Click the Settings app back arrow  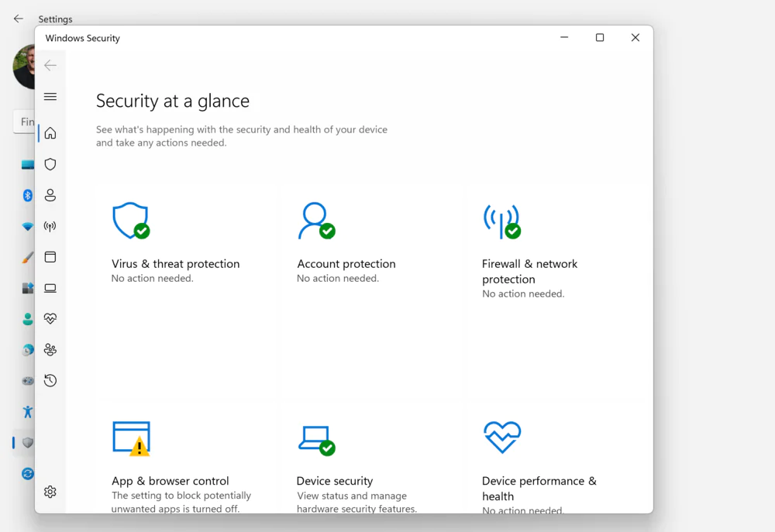tap(19, 19)
